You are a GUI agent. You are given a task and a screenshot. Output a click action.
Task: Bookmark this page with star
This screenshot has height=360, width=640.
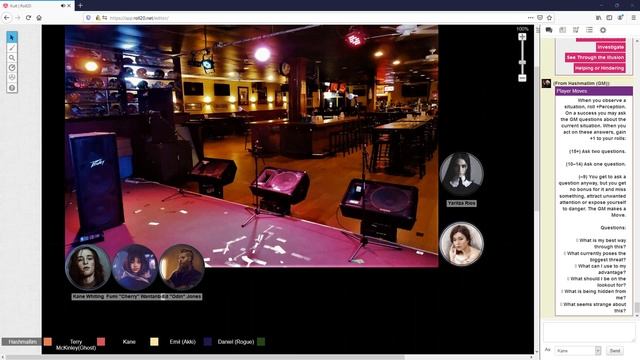[x=550, y=18]
